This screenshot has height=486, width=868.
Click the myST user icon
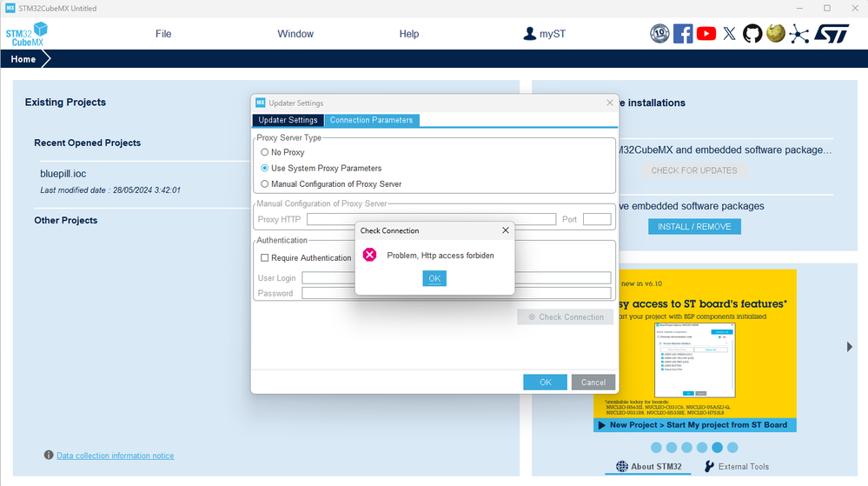(529, 34)
